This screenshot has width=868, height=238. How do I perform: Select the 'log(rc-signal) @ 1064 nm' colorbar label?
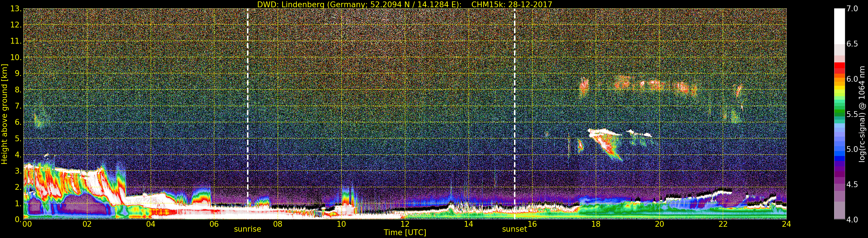coord(862,114)
